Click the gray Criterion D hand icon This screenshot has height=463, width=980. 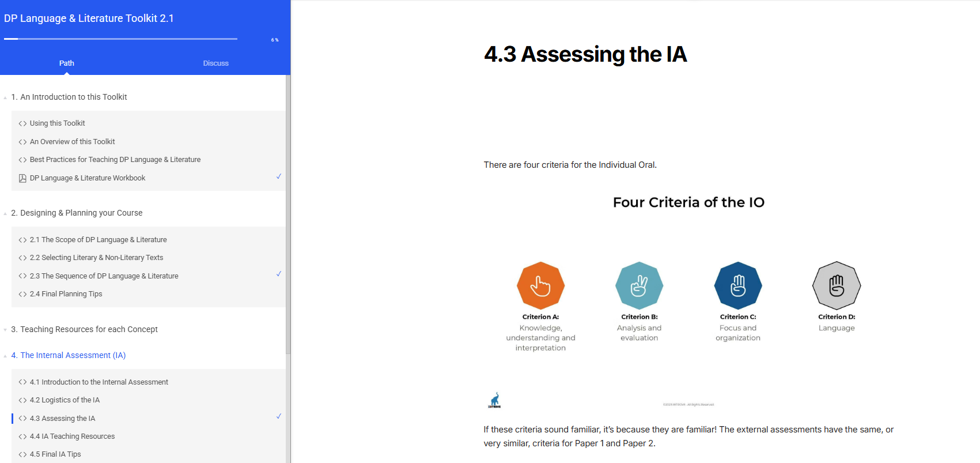pyautogui.click(x=837, y=285)
